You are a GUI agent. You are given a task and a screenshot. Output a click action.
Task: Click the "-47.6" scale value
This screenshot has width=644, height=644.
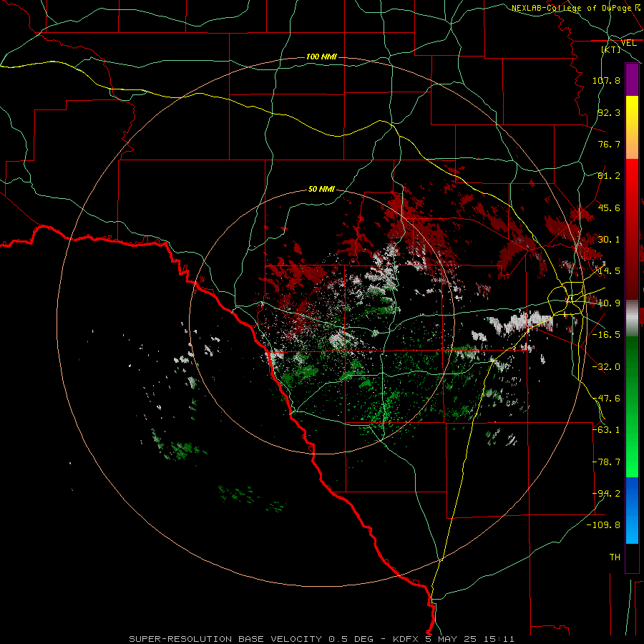[x=606, y=399]
